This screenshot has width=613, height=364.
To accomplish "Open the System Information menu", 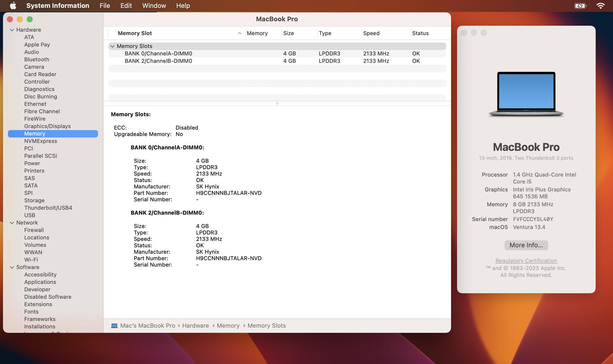I will [58, 6].
